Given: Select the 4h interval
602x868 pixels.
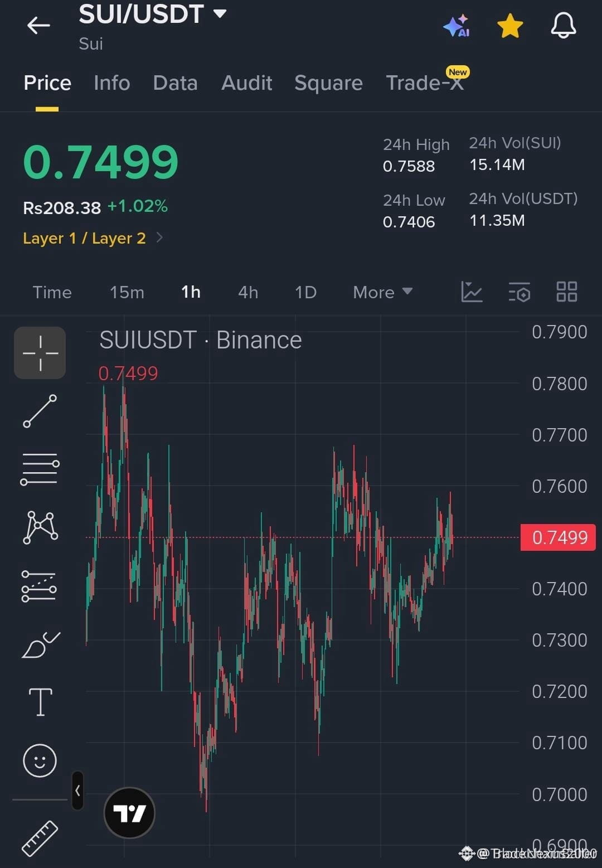Looking at the screenshot, I should pyautogui.click(x=248, y=292).
